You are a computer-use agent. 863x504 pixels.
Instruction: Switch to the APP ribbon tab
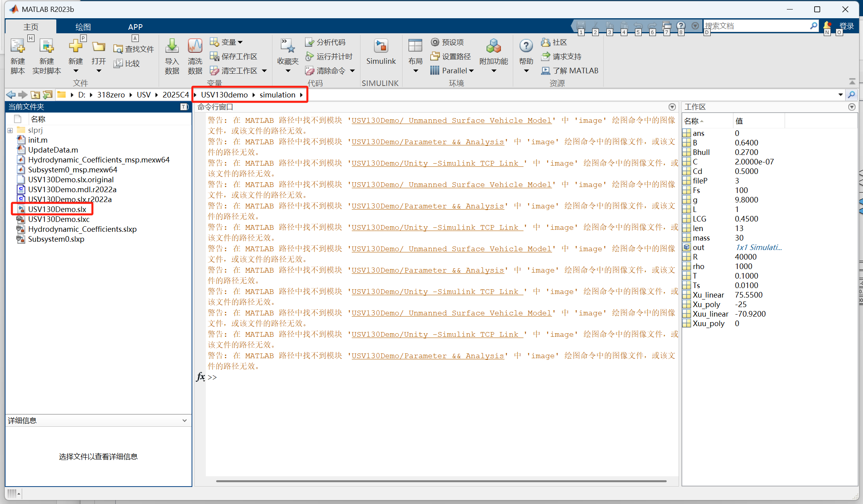click(x=135, y=27)
